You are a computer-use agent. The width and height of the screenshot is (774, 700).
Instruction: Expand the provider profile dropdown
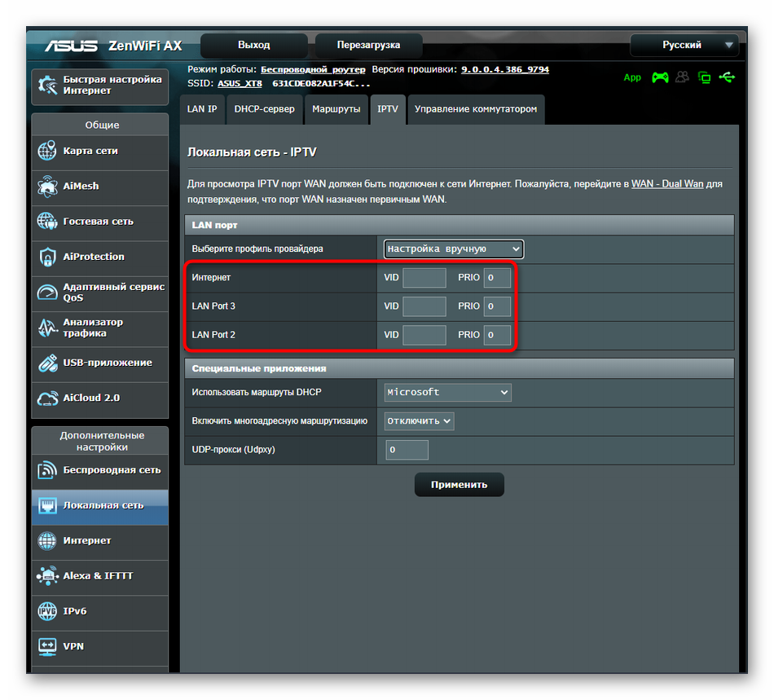click(454, 249)
